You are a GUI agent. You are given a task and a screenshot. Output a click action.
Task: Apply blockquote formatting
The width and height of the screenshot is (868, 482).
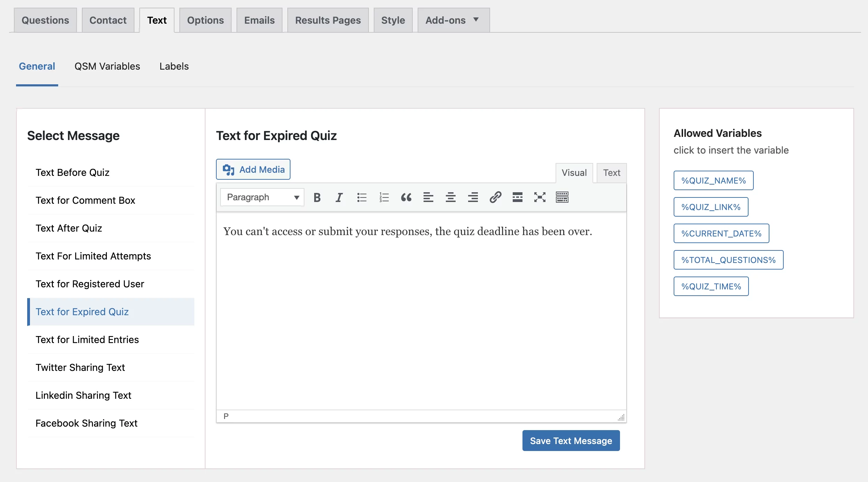[406, 197]
